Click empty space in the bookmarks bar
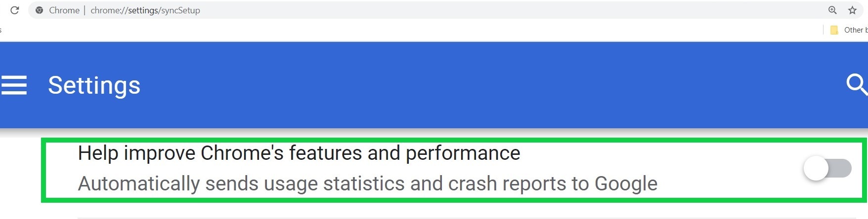 [395, 30]
